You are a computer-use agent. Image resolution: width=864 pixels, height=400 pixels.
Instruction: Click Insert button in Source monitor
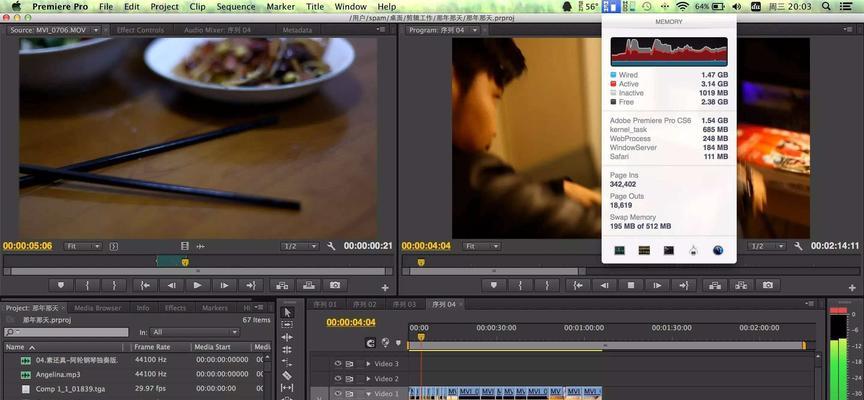click(282, 285)
